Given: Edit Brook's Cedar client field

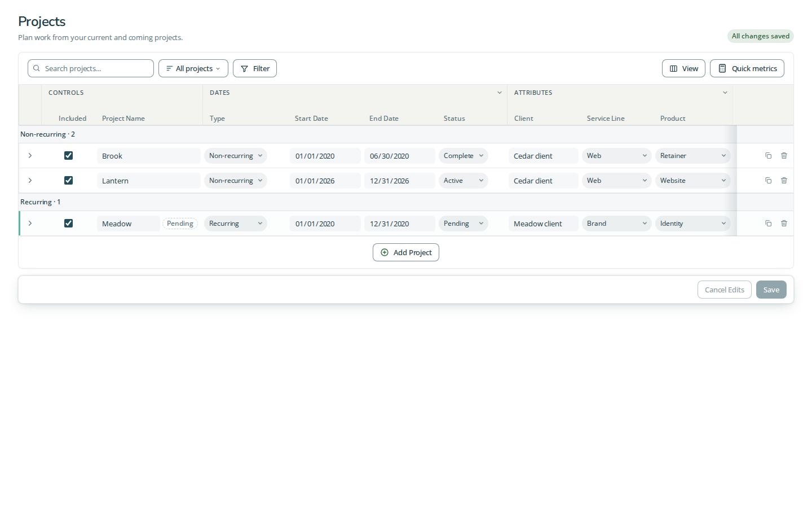Looking at the screenshot, I should [544, 156].
